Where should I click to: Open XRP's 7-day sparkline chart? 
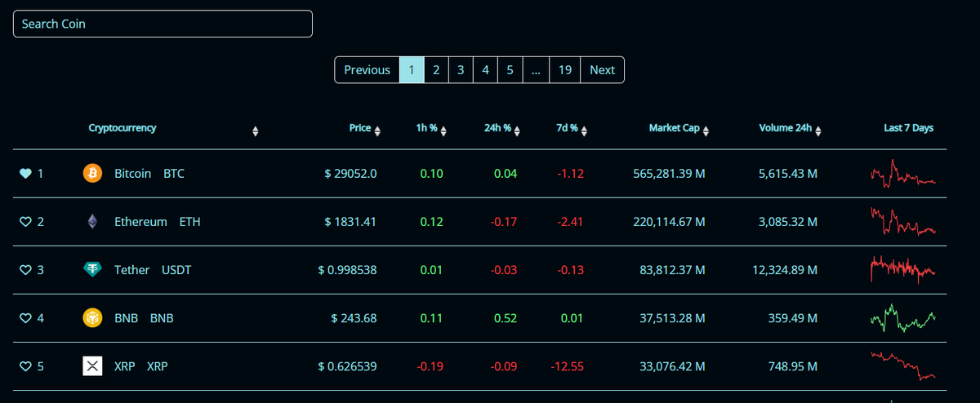(x=902, y=365)
